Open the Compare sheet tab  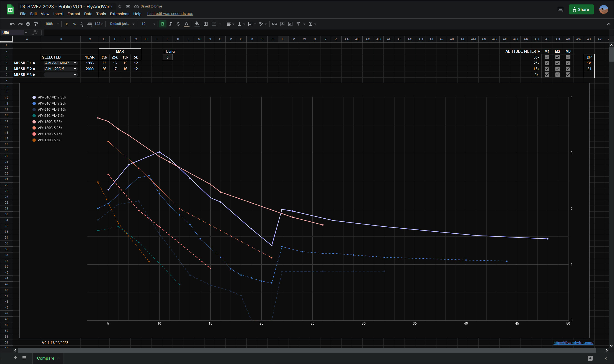point(46,358)
